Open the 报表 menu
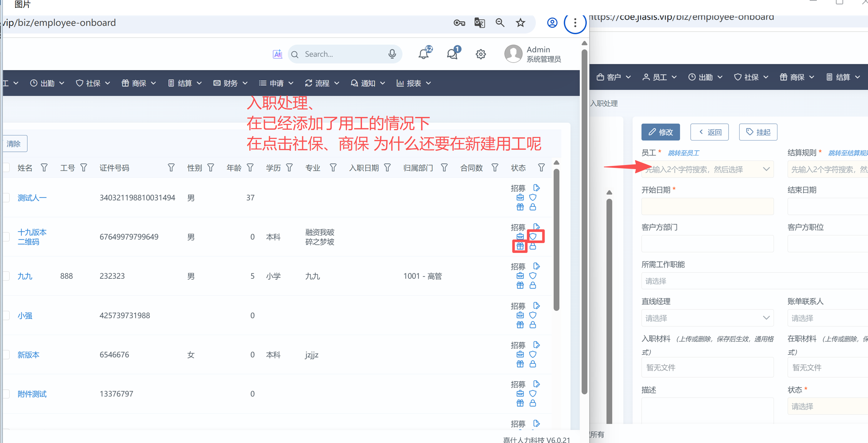This screenshot has width=868, height=443. [414, 83]
